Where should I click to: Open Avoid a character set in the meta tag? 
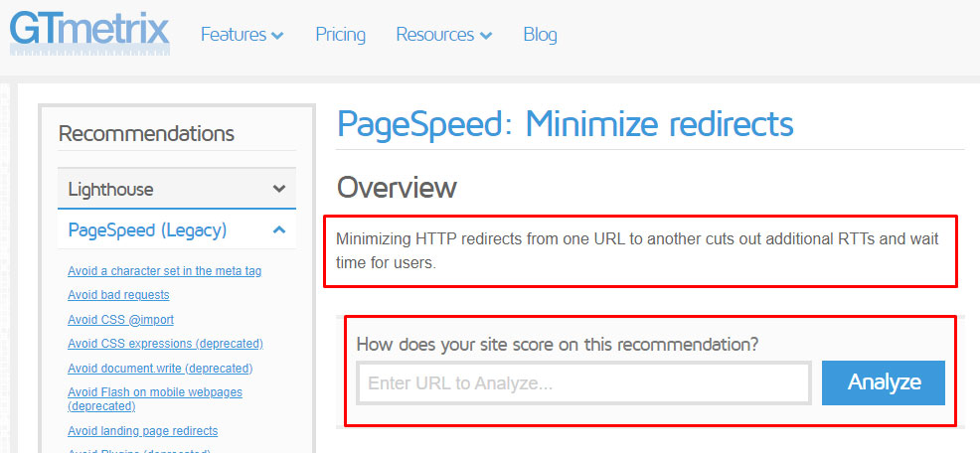point(164,271)
